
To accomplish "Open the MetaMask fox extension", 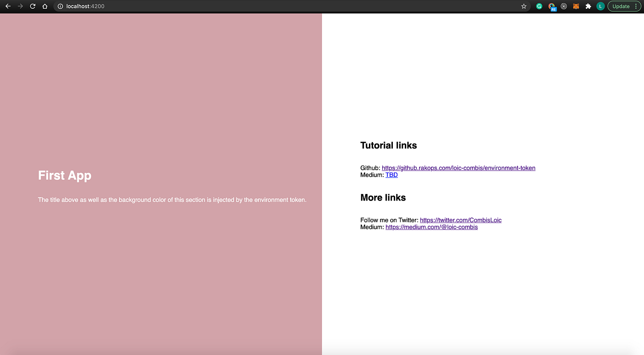I will point(575,6).
